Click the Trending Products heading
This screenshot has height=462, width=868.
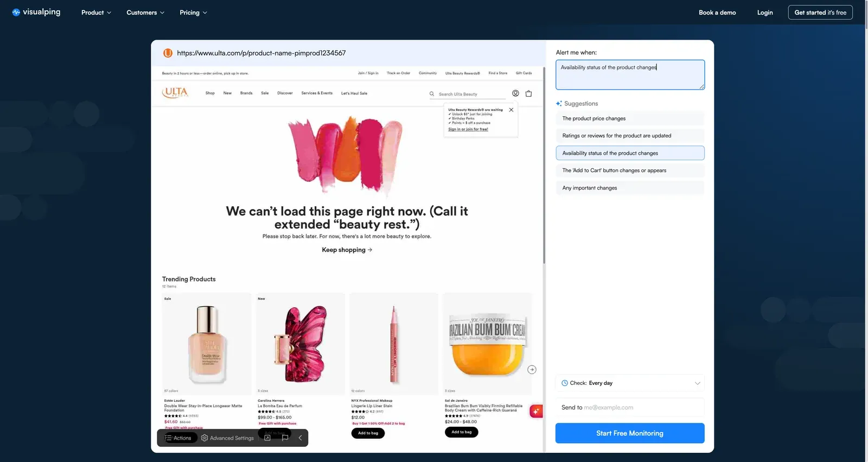(189, 279)
